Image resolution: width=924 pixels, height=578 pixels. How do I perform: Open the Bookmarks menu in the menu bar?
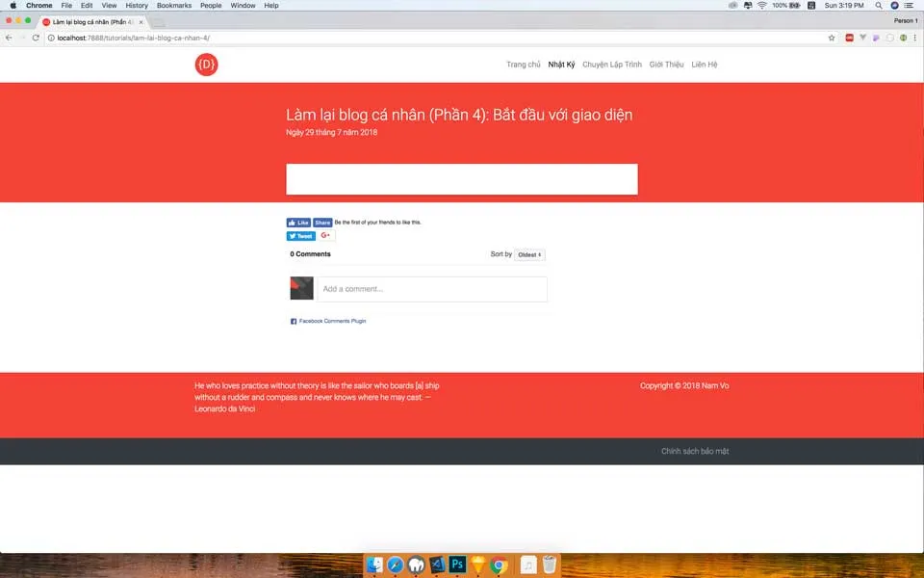point(174,6)
